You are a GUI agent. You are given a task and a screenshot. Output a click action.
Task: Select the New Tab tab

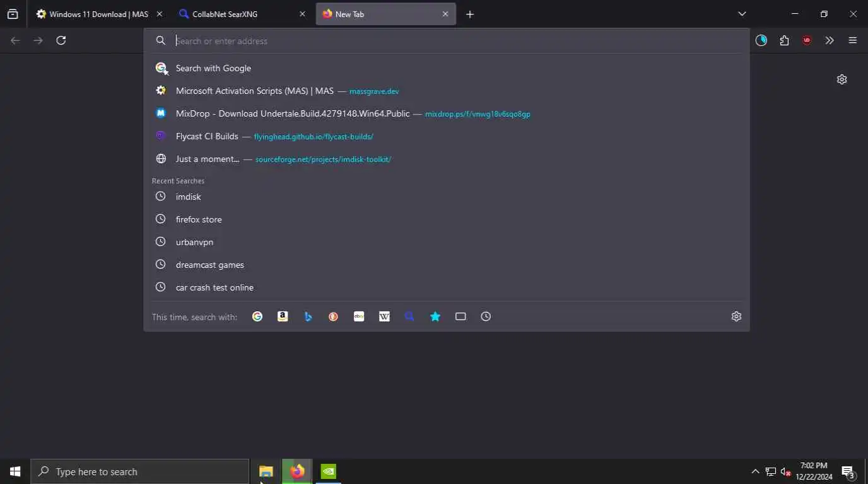point(385,14)
